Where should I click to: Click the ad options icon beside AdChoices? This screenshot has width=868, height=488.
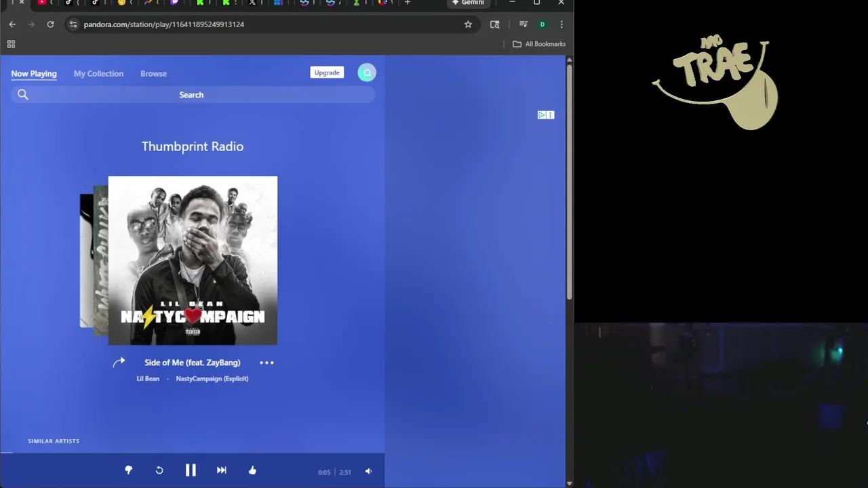[x=551, y=115]
